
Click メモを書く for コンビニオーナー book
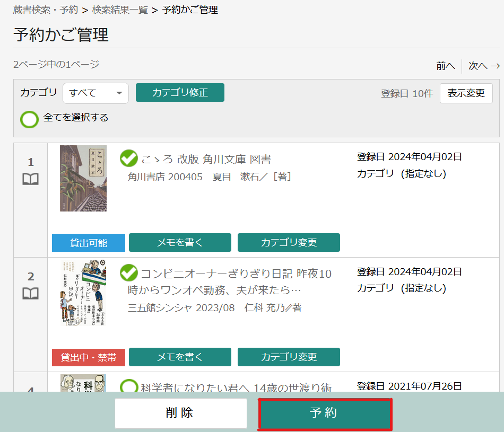[180, 357]
